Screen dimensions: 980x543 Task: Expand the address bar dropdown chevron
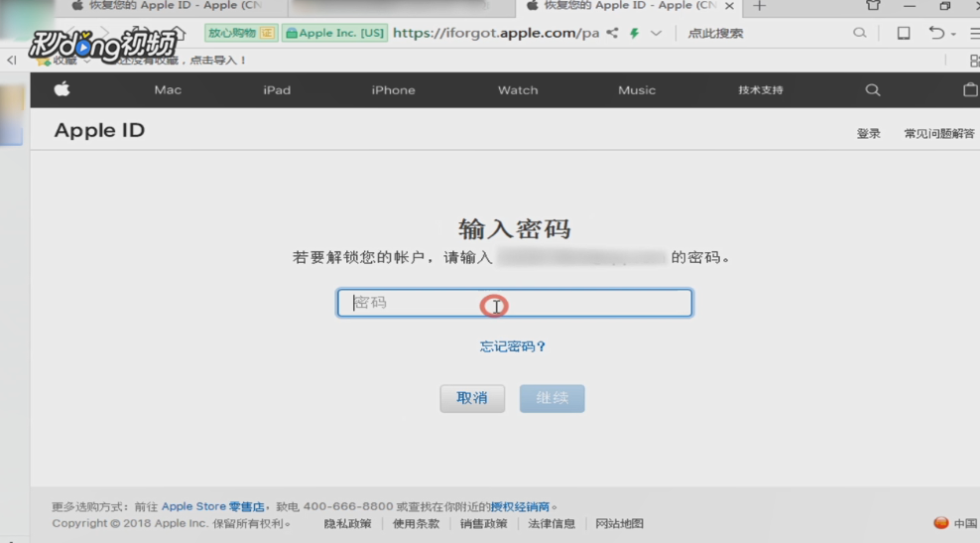(x=656, y=33)
